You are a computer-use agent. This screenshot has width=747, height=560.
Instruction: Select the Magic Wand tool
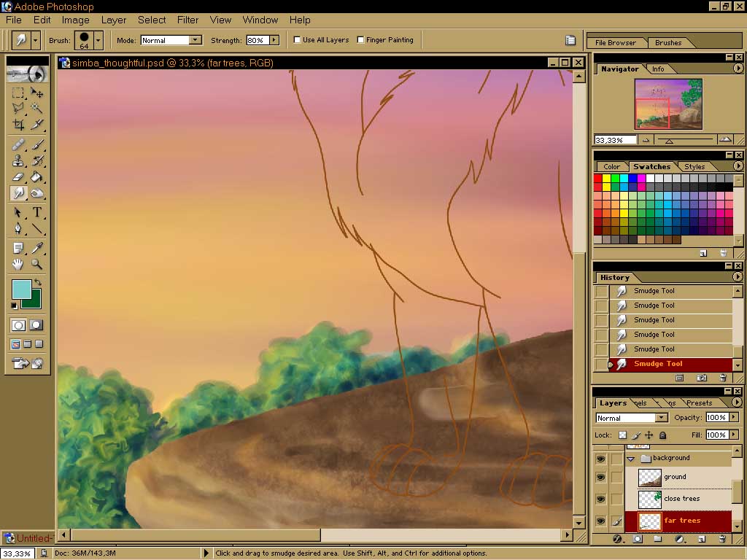(36, 108)
